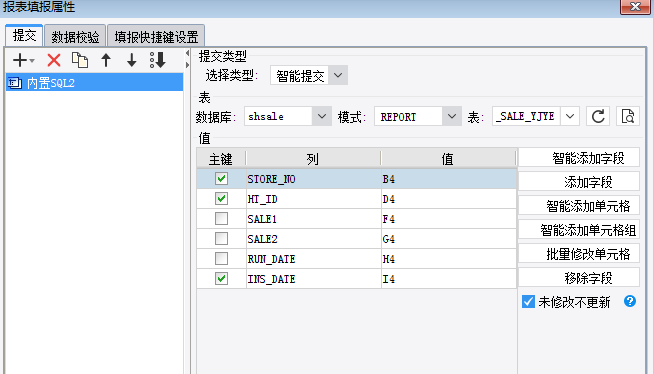Image resolution: width=654 pixels, height=374 pixels.
Task: Switch to the 数据校验 tab
Action: pos(75,37)
